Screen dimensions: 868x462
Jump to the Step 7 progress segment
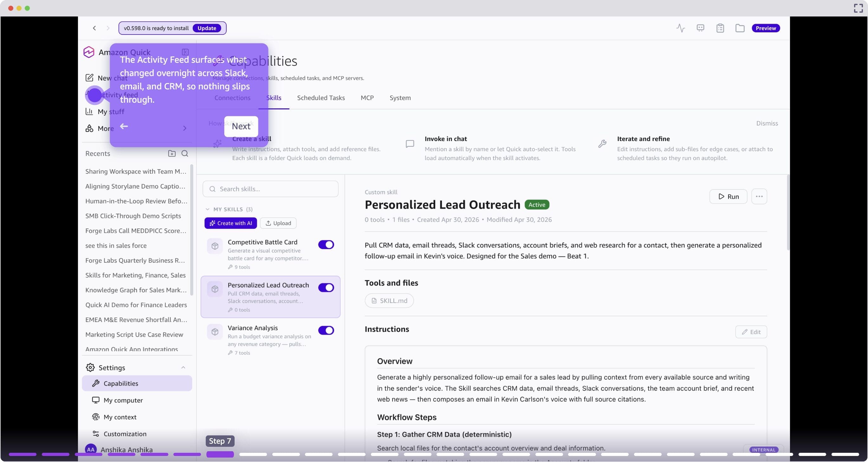pyautogui.click(x=220, y=454)
